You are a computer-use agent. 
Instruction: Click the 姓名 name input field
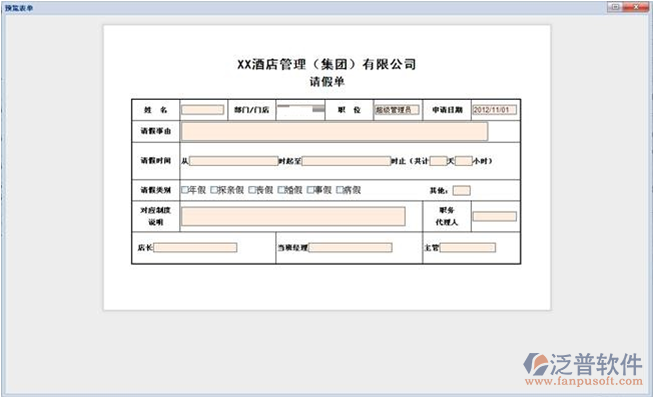pyautogui.click(x=202, y=110)
